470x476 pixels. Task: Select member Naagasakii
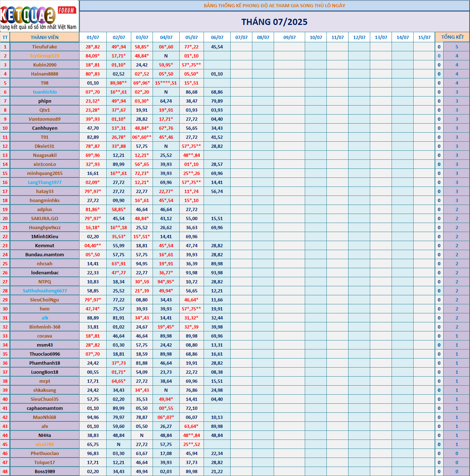click(44, 155)
